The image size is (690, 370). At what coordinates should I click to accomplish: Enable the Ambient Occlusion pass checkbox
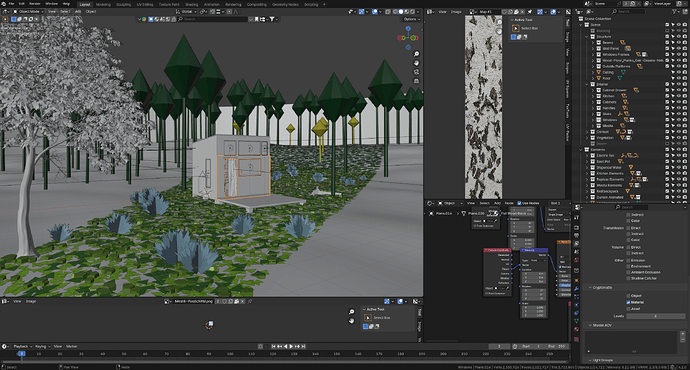pos(628,272)
